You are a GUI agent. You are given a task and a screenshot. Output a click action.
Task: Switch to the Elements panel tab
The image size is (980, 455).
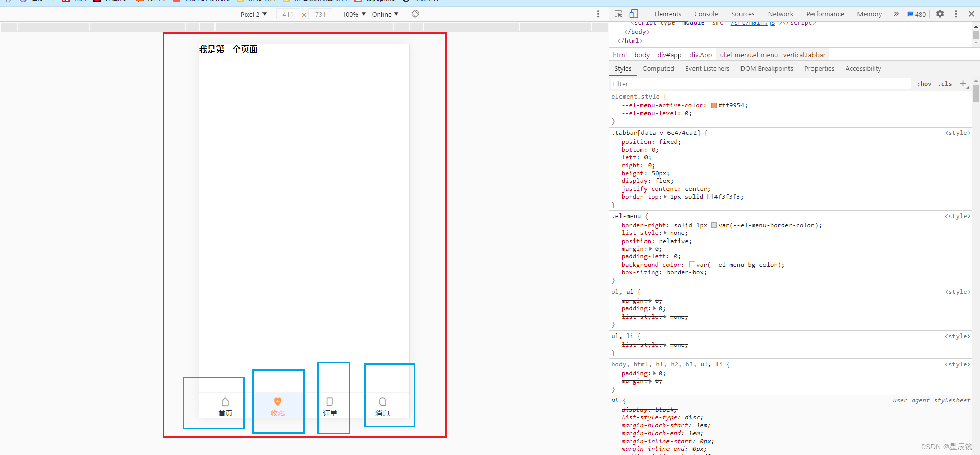pyautogui.click(x=667, y=14)
